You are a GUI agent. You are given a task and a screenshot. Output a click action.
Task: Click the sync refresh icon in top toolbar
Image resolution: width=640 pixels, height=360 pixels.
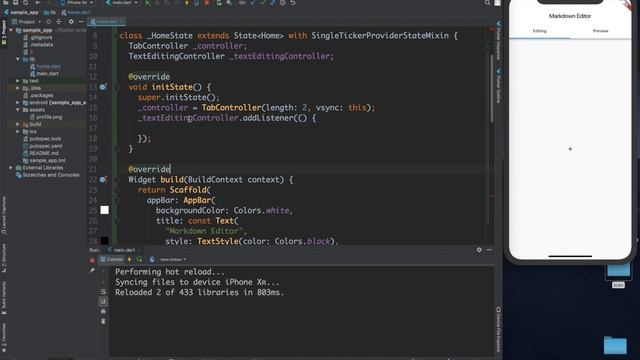coord(25,3)
